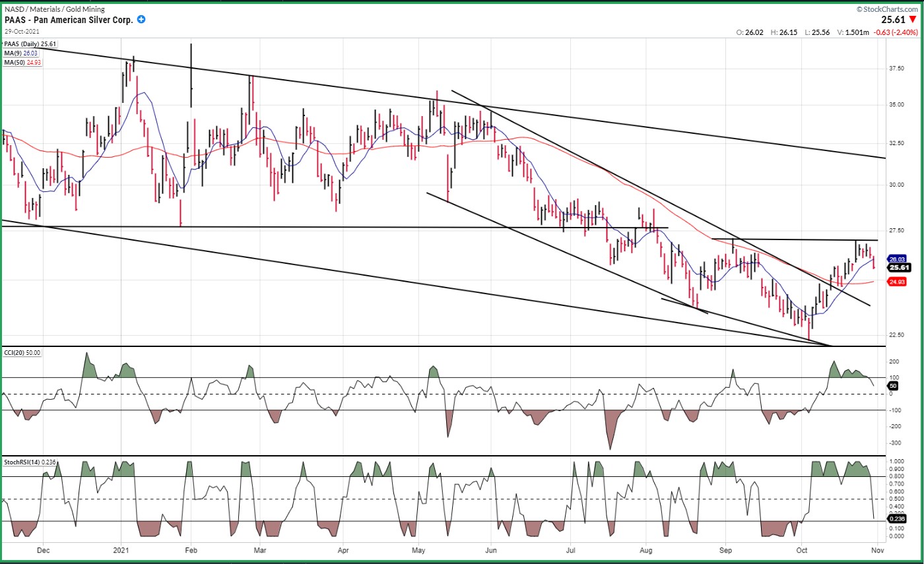This screenshot has width=924, height=564.
Task: Click the positive 100 label on the CCI axis
Action: pyautogui.click(x=894, y=378)
